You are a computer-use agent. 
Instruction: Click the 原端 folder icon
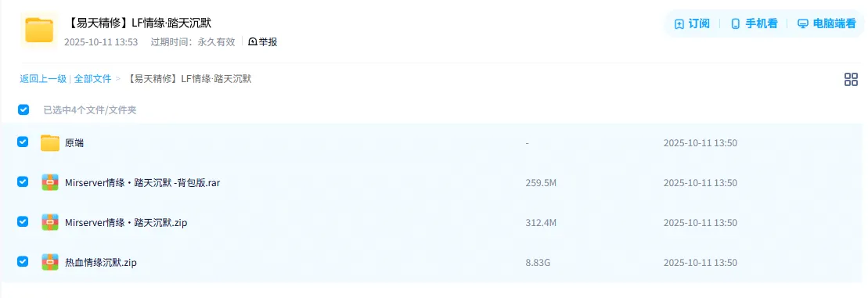50,143
